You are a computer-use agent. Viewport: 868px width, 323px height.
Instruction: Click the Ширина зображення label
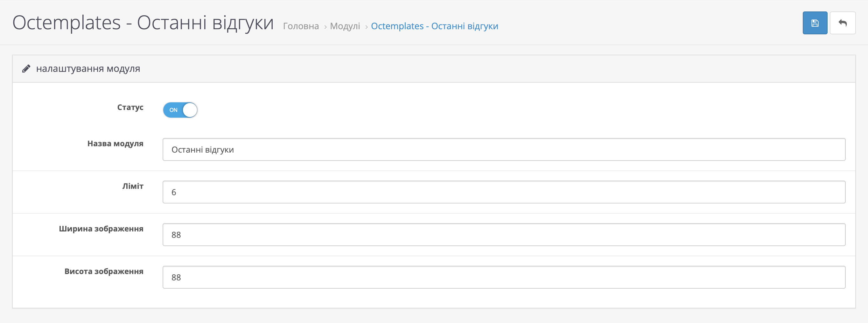click(101, 229)
